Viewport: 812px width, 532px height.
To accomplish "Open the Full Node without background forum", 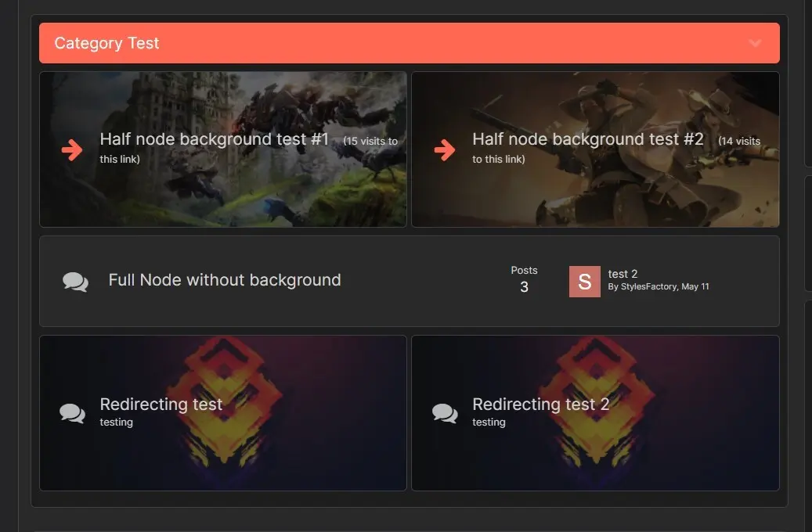I will pyautogui.click(x=225, y=280).
